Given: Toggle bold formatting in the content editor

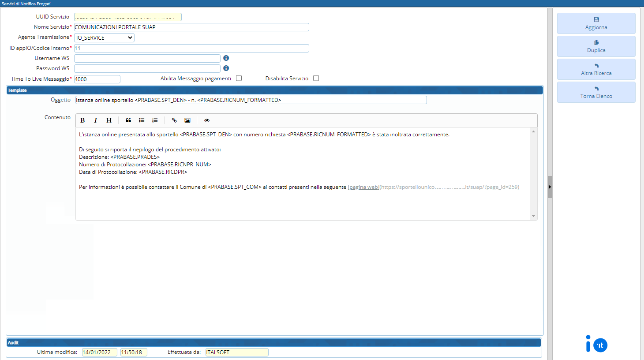Looking at the screenshot, I should click(82, 120).
